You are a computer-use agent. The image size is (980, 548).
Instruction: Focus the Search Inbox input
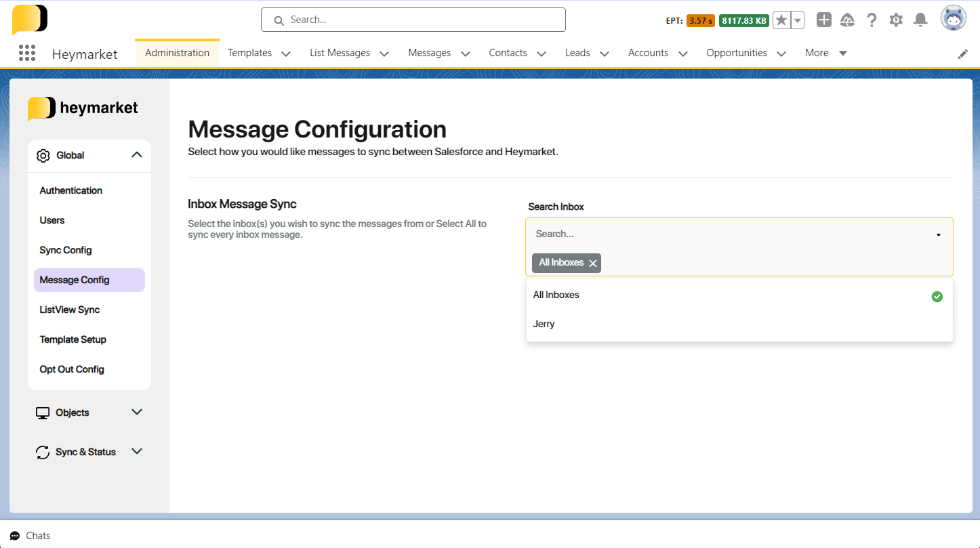[x=732, y=234]
